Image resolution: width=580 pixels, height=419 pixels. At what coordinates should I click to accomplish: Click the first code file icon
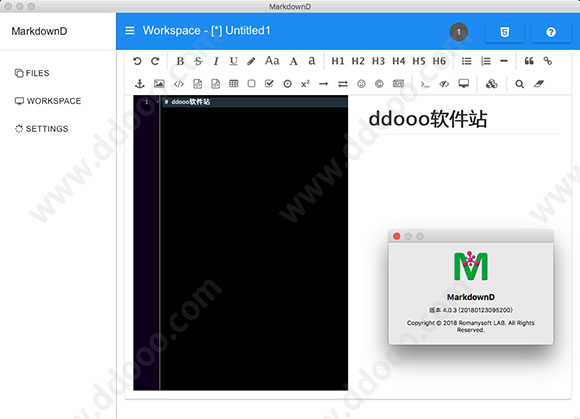pos(198,84)
